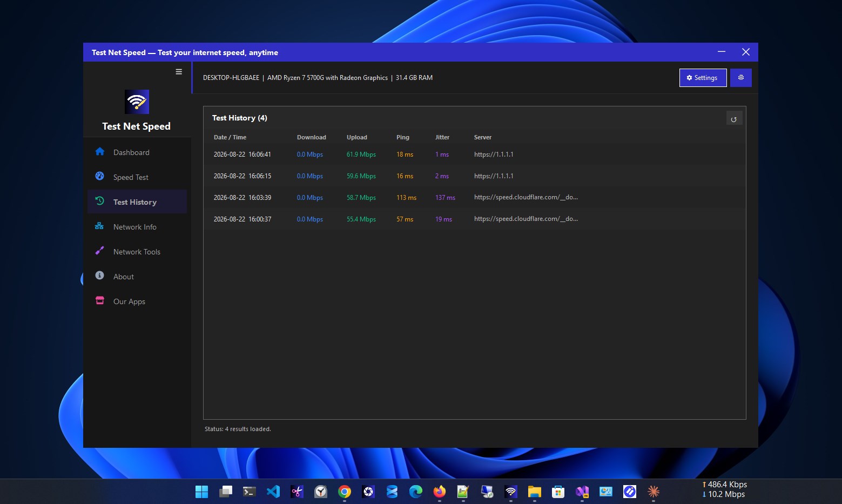This screenshot has height=504, width=842.
Task: Open the Windows Start menu
Action: pos(202,492)
